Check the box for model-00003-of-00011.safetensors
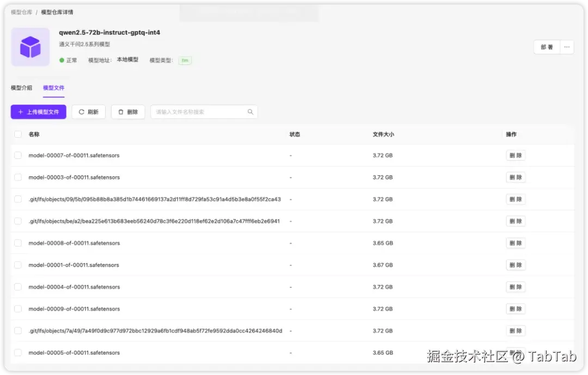The image size is (588, 375). pyautogui.click(x=17, y=177)
